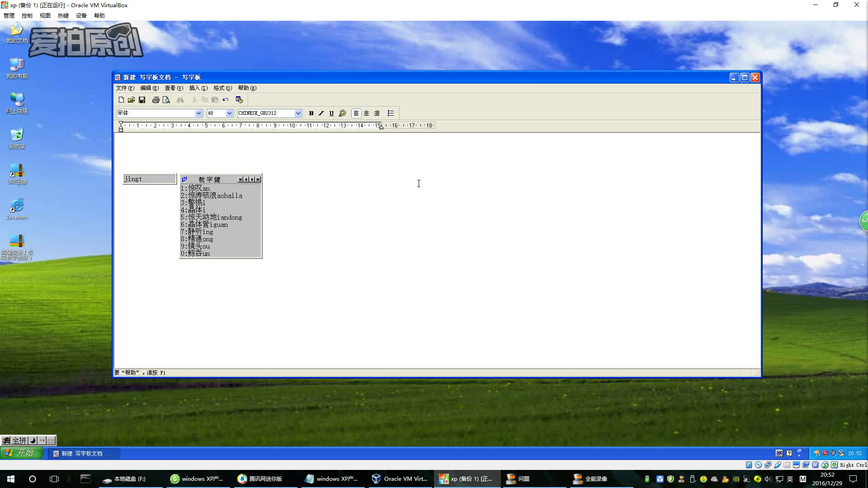Click the 开始 Start button

22,453
